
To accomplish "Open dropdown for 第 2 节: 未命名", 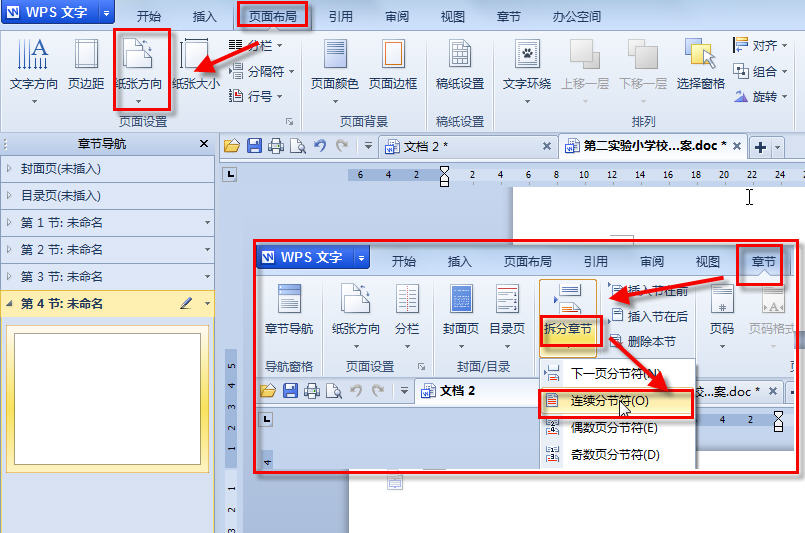I will pyautogui.click(x=207, y=250).
